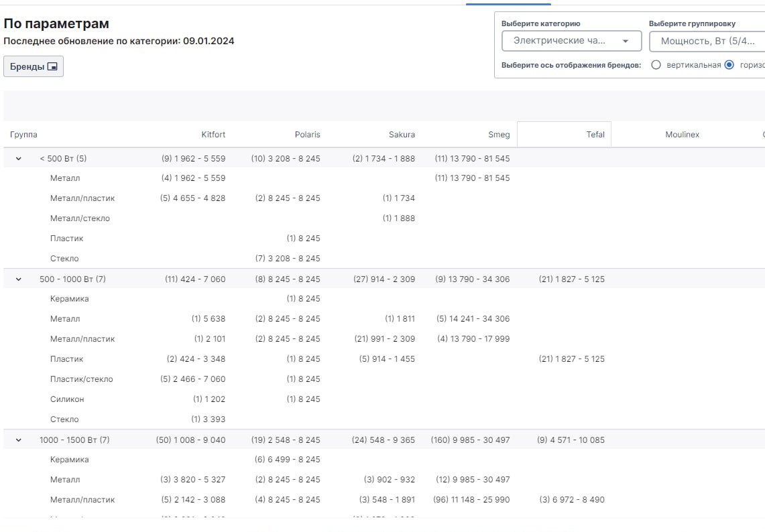
Task: Click Kitfort cell (5) 4 655 - 4 828
Action: coord(192,198)
